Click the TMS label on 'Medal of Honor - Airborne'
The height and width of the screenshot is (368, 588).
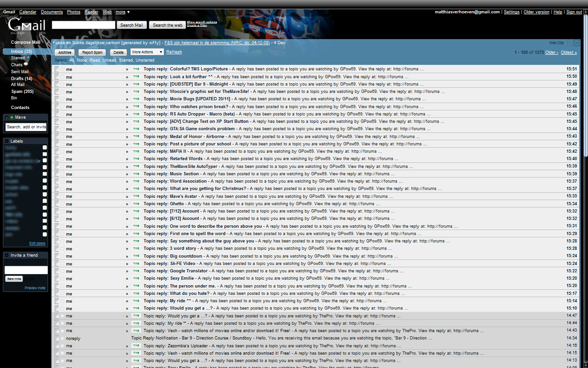(136, 137)
